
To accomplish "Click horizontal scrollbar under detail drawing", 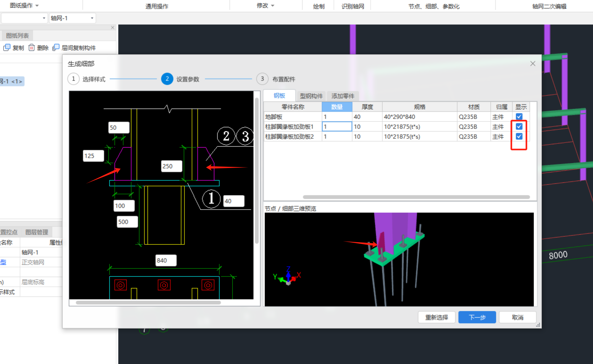I will (148, 303).
